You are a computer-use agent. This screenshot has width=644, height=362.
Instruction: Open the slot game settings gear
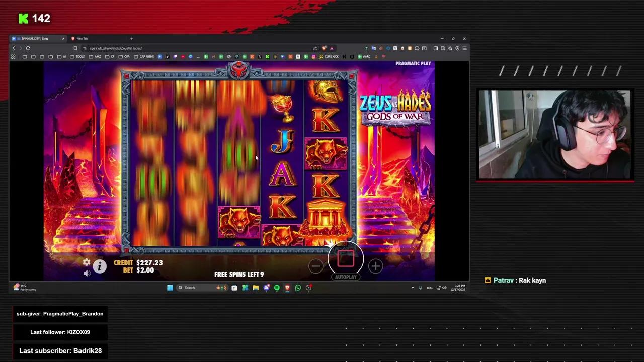point(87,262)
